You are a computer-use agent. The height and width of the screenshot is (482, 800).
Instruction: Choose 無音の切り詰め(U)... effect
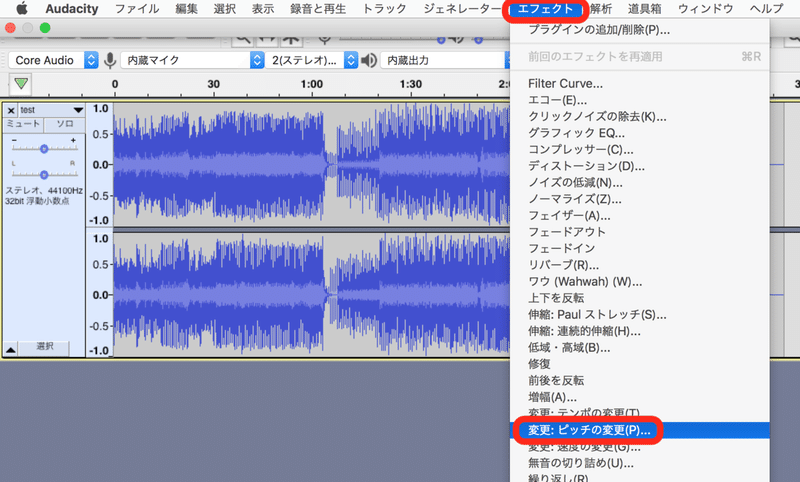640,463
